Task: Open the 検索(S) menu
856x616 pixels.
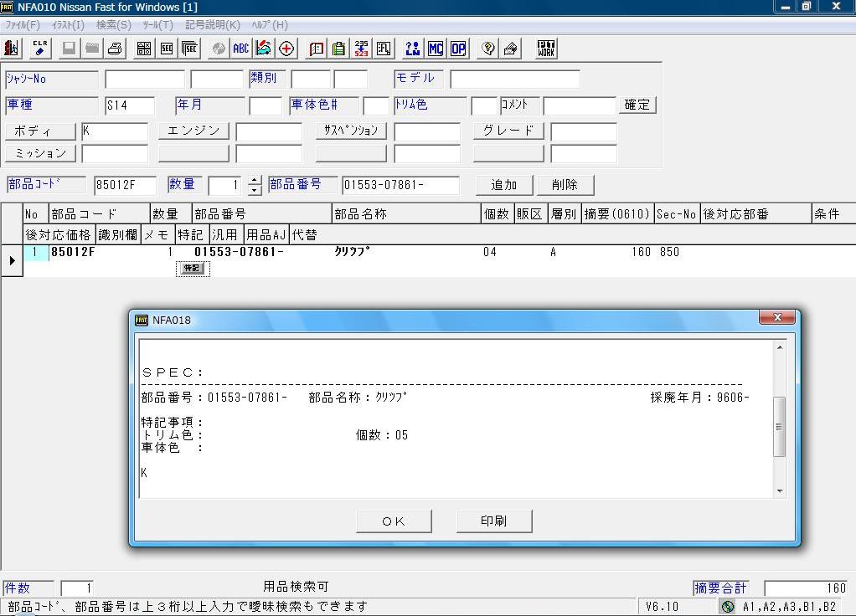Action: (114, 25)
